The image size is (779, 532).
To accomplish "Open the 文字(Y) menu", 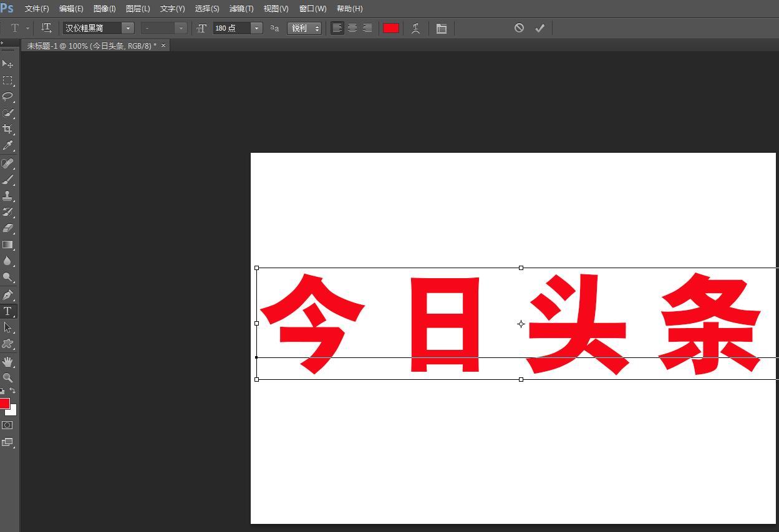I will point(173,9).
